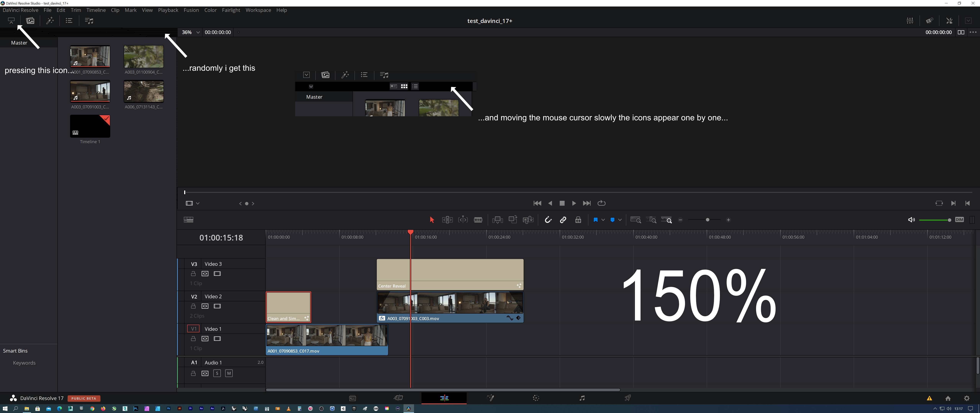This screenshot has width=980, height=413.
Task: Open the project Home icon
Action: pos(948,398)
